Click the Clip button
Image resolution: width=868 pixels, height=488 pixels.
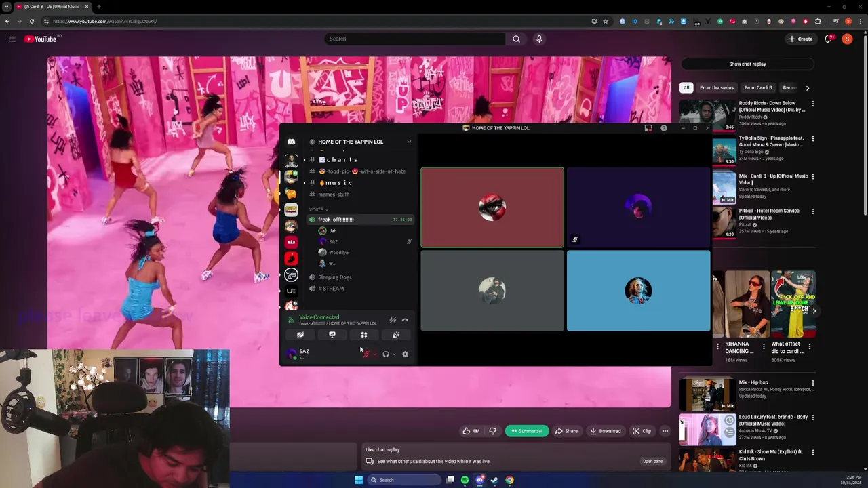coord(642,431)
